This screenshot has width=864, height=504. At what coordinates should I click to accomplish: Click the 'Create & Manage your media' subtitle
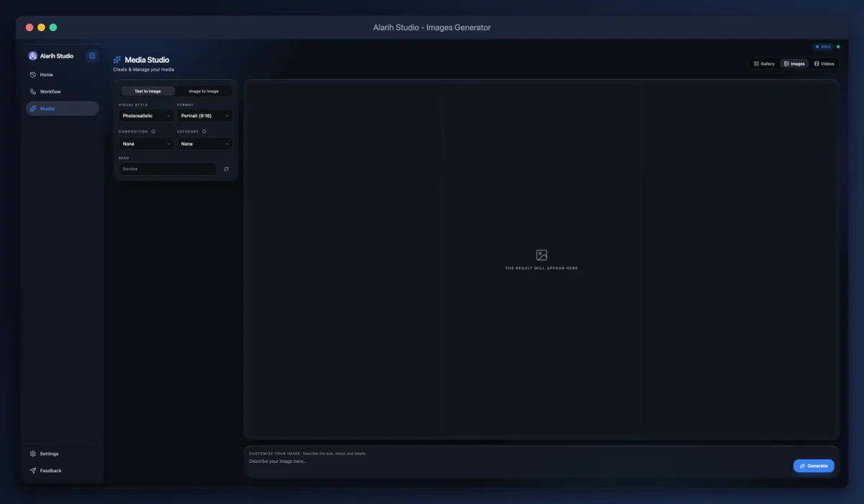click(x=143, y=70)
